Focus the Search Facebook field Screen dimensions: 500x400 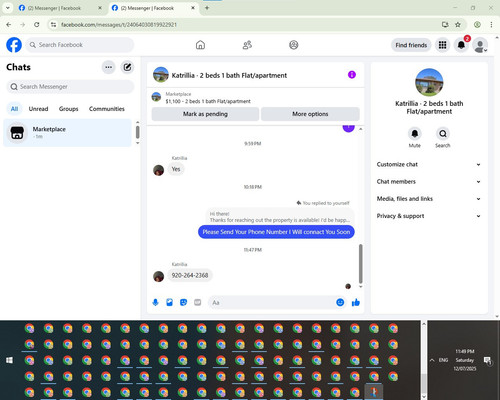pos(80,45)
